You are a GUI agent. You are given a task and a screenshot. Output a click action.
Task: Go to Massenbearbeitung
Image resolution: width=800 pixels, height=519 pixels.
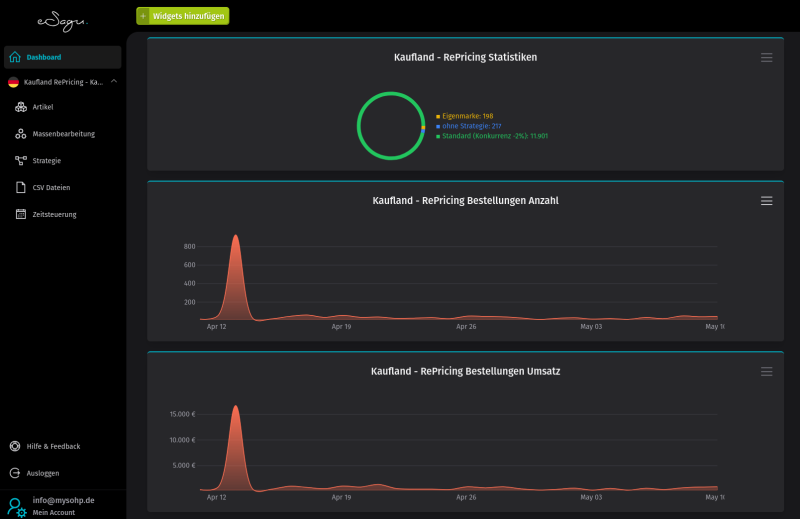tap(62, 134)
